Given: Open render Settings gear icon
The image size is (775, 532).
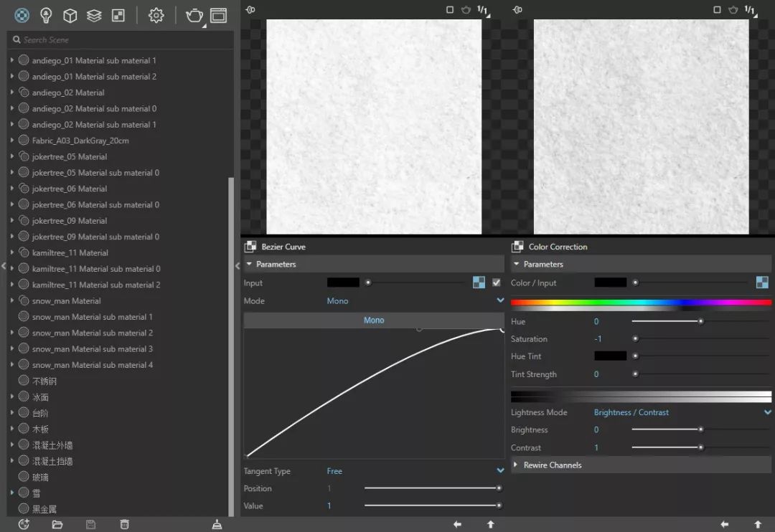Looking at the screenshot, I should click(x=156, y=15).
